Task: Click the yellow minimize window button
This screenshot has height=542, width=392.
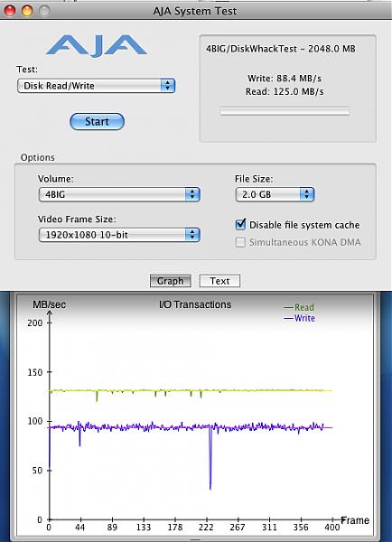Action: pos(27,11)
